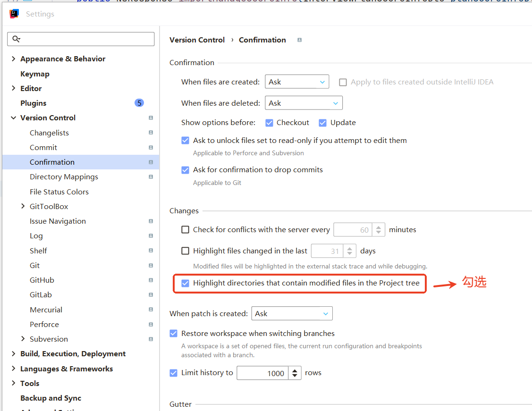Click project-level icon beside GitLab
Image resolution: width=532 pixels, height=411 pixels.
pos(151,295)
